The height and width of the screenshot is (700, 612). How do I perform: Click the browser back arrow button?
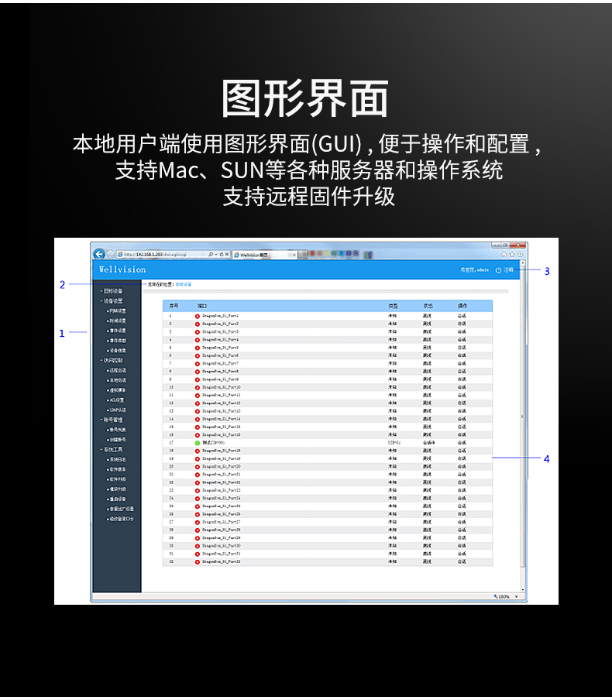tap(99, 254)
